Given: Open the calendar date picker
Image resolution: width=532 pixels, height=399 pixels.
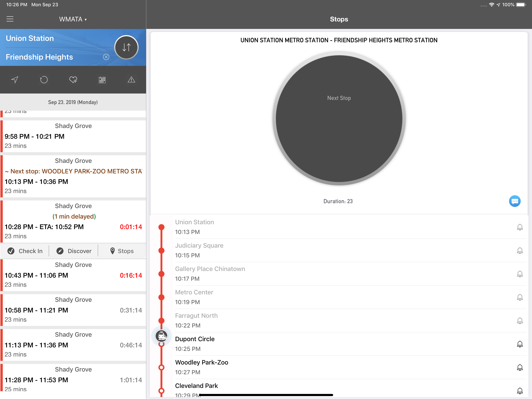Looking at the screenshot, I should pos(102,80).
